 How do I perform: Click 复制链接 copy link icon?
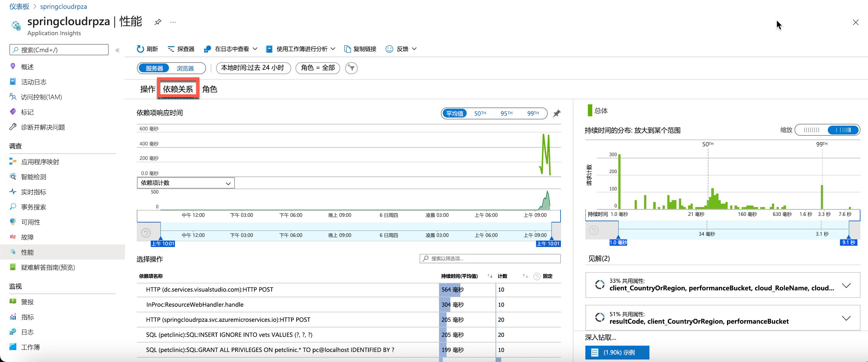coord(347,49)
